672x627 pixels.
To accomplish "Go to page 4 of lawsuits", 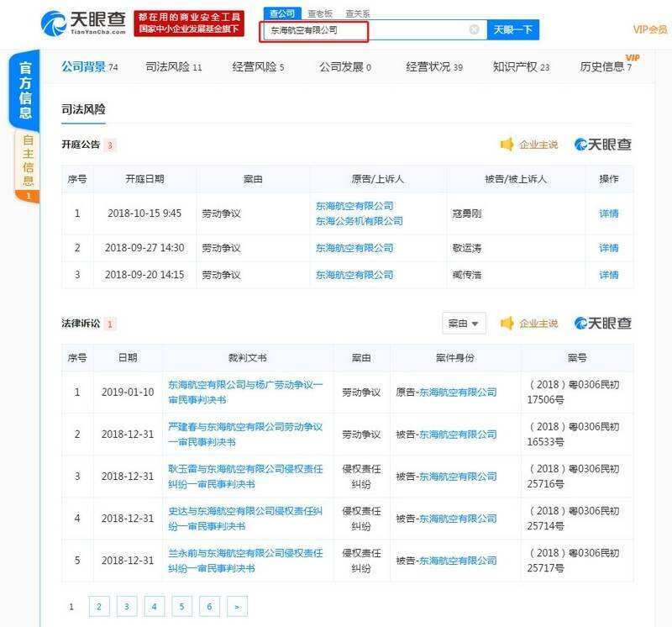I will (155, 607).
